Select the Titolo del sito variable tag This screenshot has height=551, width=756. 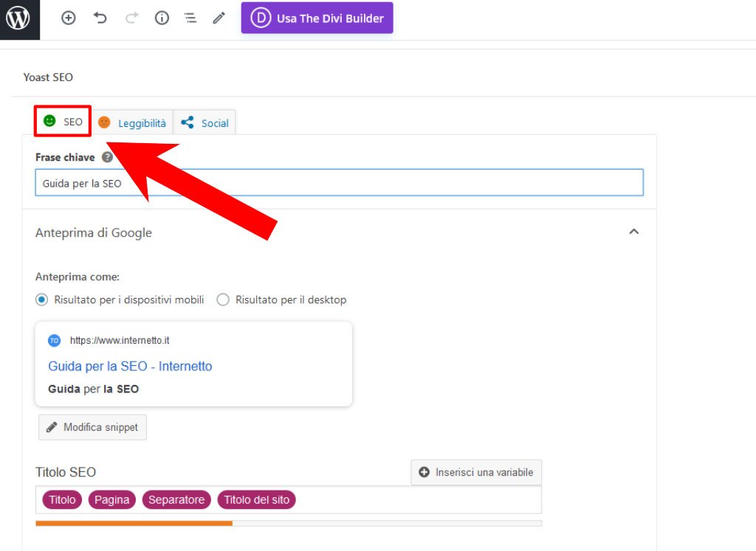(x=256, y=500)
